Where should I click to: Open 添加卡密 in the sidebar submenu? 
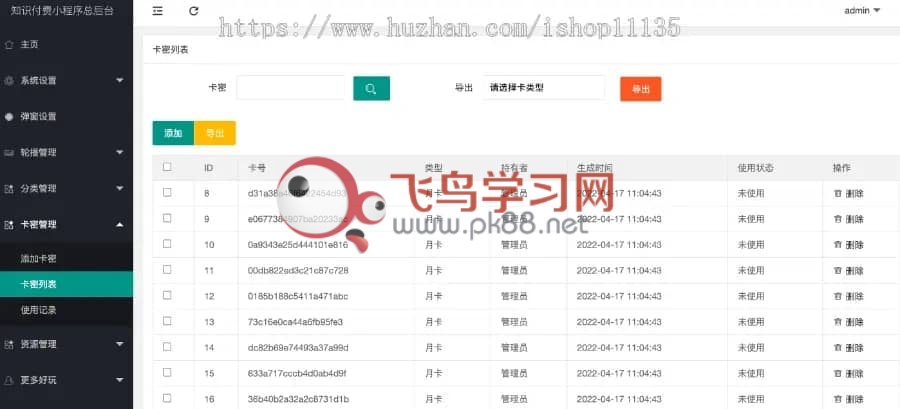pos(38,259)
